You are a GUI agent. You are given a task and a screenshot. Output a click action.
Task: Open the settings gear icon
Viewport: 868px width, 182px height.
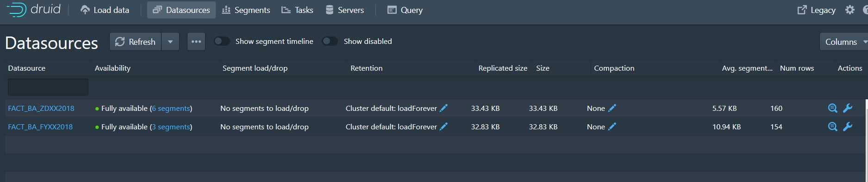849,10
